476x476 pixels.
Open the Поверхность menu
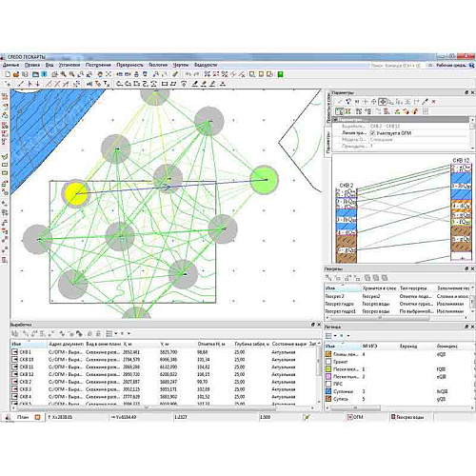[x=129, y=65]
